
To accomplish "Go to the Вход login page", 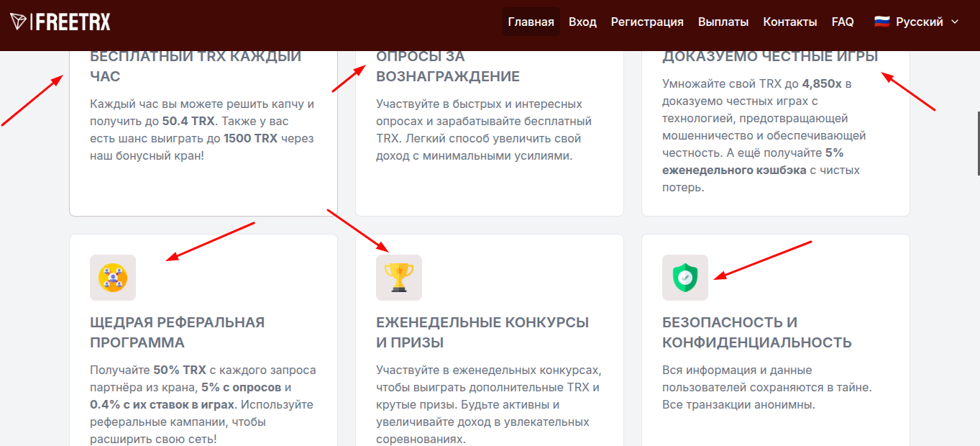I will (x=582, y=22).
